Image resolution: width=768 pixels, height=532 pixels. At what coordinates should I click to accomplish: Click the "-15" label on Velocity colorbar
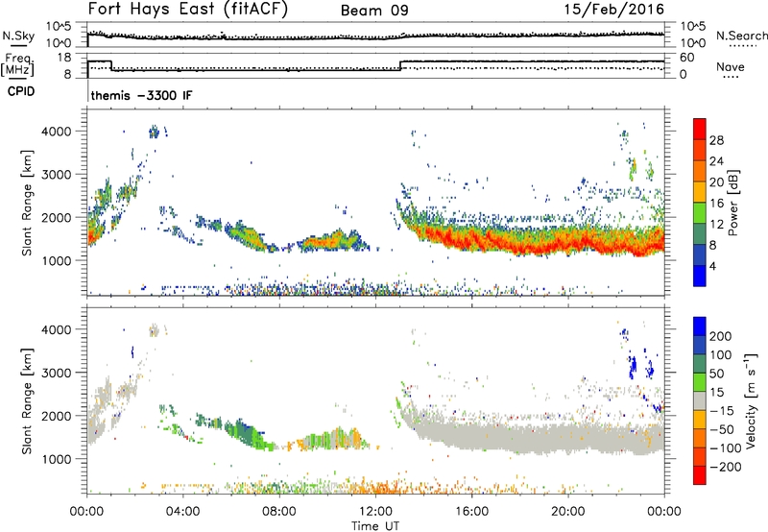click(x=722, y=411)
